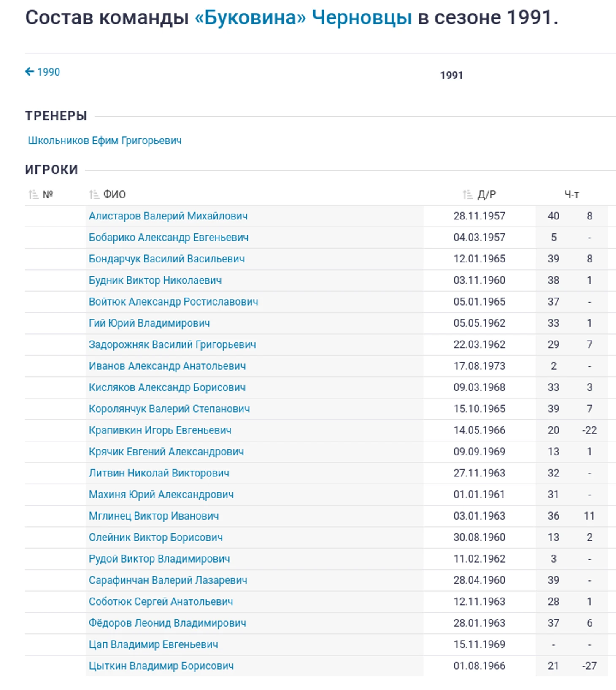The height and width of the screenshot is (690, 616).
Task: Sort table by Д/Р header text
Action: 486,195
